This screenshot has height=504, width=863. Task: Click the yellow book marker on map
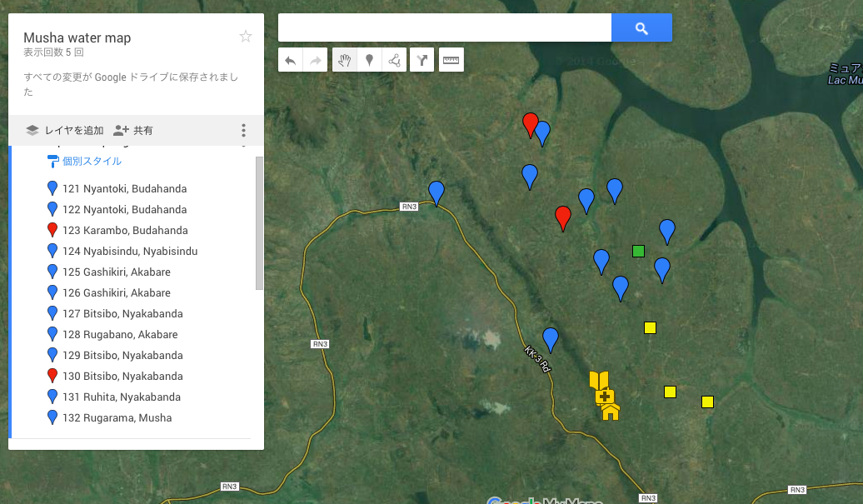click(x=598, y=380)
